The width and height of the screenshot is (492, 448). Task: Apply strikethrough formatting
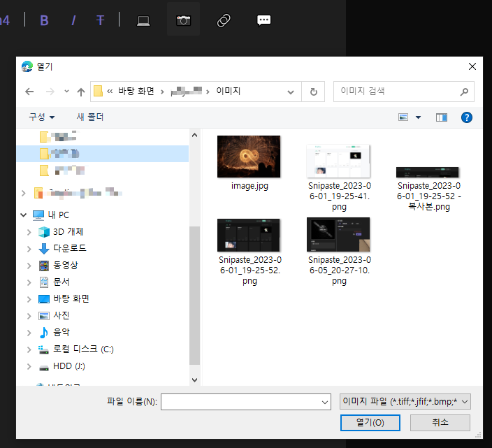100,20
